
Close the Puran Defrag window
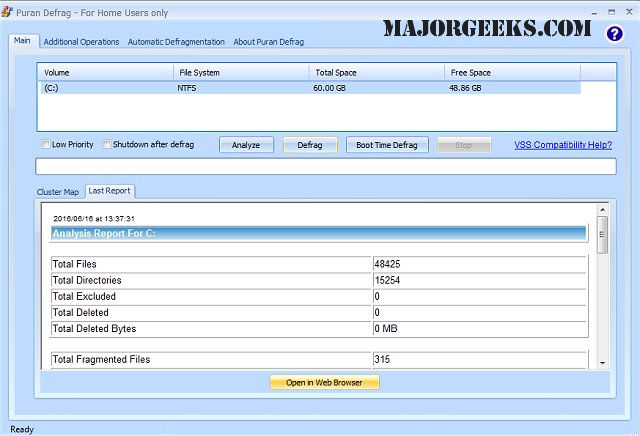tap(629, 12)
